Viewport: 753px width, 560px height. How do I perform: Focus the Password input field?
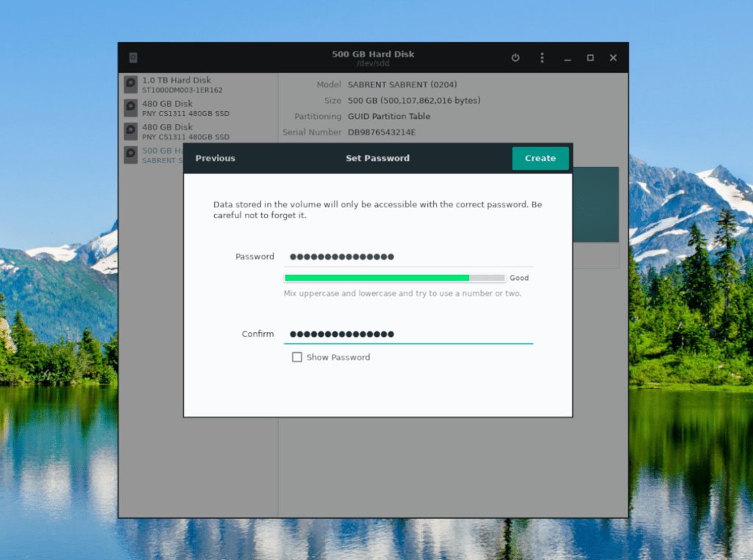[x=408, y=256]
